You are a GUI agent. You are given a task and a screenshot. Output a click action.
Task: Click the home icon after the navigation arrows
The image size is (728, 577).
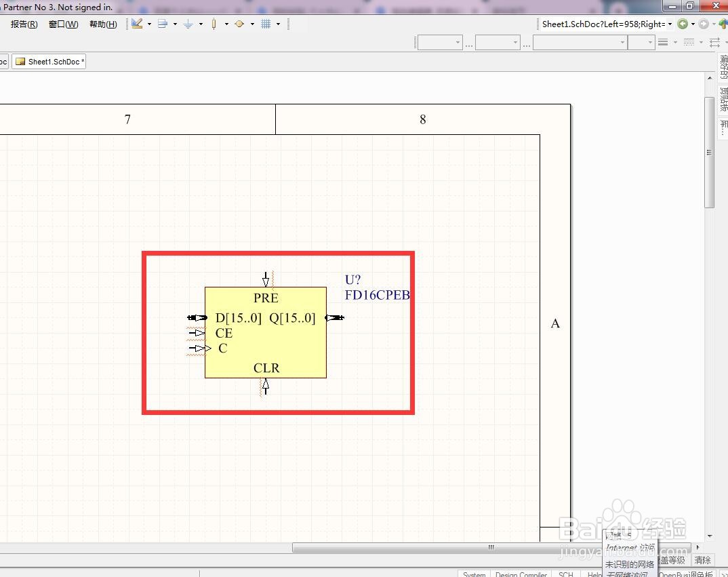[x=723, y=24]
